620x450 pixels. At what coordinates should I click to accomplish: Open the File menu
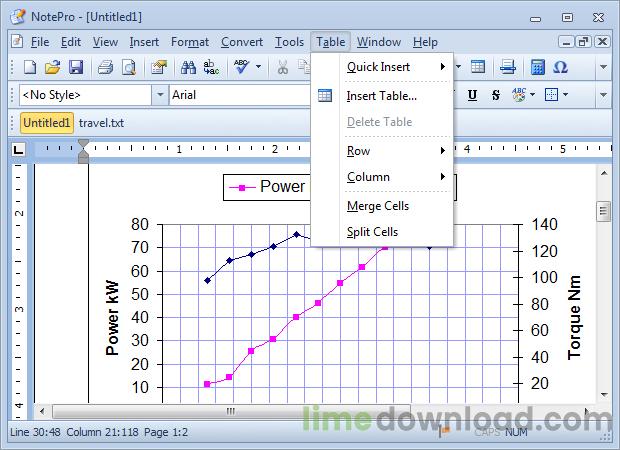tap(40, 42)
